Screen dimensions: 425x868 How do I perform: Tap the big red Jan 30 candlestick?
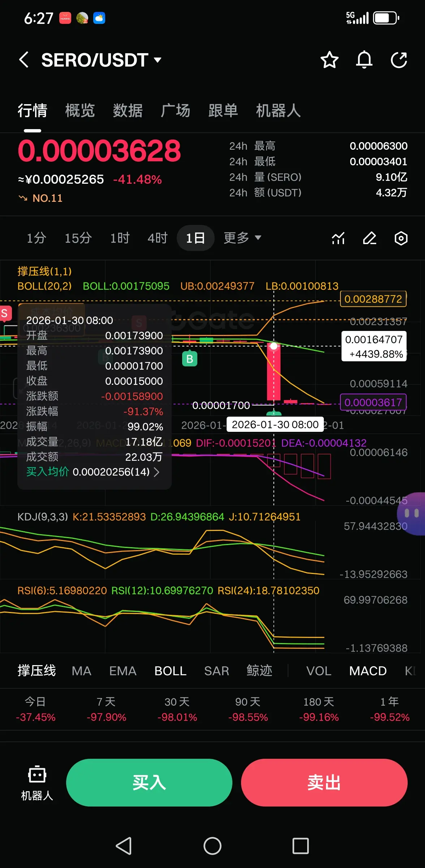pos(274,372)
